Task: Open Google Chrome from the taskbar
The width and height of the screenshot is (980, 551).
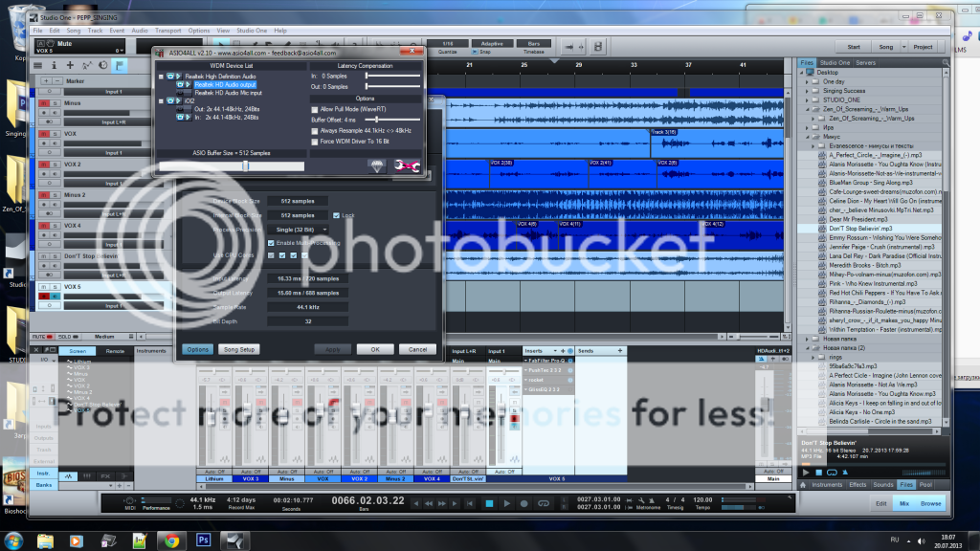Action: pos(171,540)
